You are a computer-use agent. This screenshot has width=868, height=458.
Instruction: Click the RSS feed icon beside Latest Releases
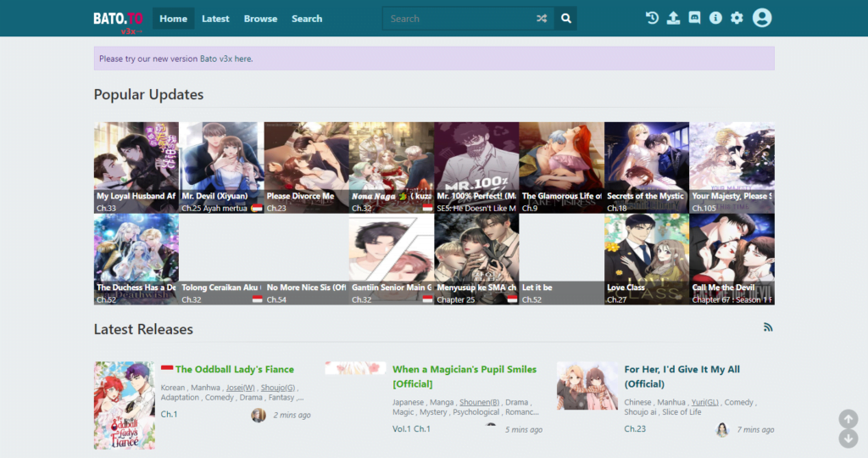click(768, 327)
